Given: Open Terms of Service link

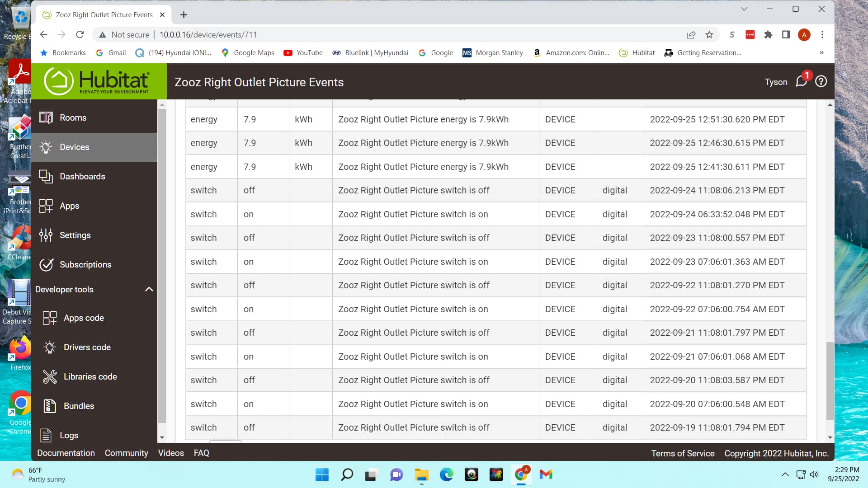Looking at the screenshot, I should click(683, 454).
